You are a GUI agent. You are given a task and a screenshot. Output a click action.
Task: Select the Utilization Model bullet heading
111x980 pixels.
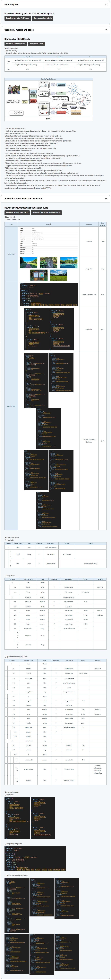[x=11, y=48]
